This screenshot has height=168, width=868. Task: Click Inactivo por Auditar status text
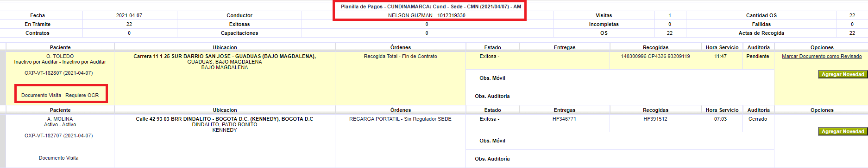point(60,62)
